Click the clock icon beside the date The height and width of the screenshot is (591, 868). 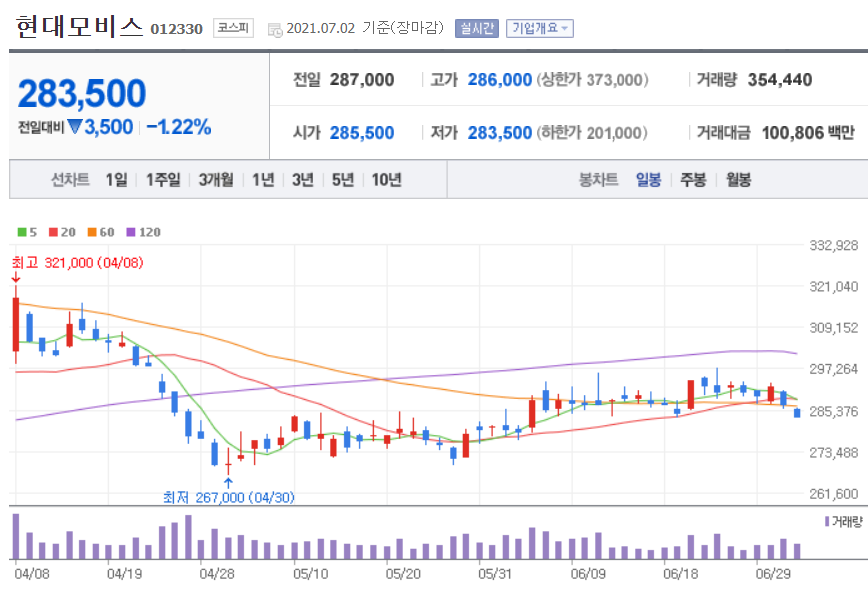click(x=275, y=30)
